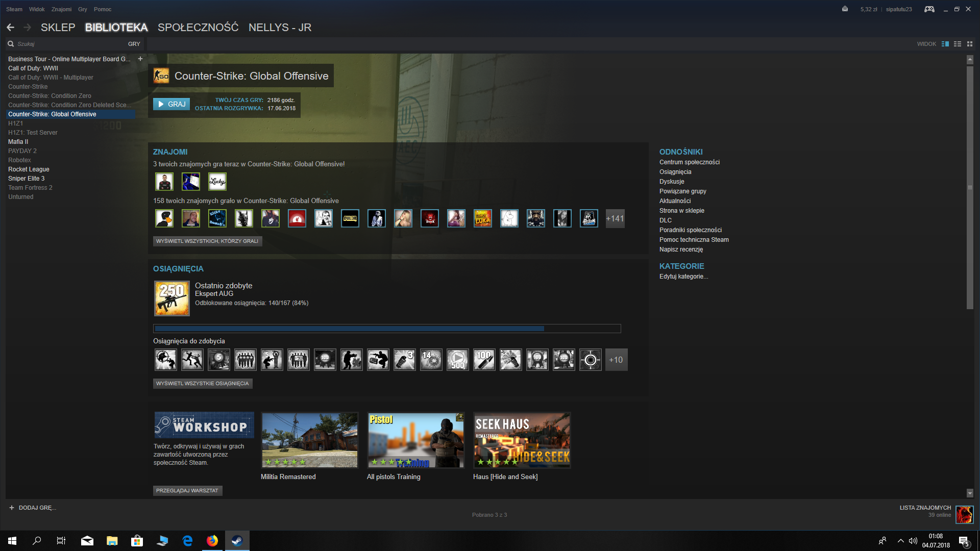Click the Napisz recenzję link
The height and width of the screenshot is (551, 980).
681,249
